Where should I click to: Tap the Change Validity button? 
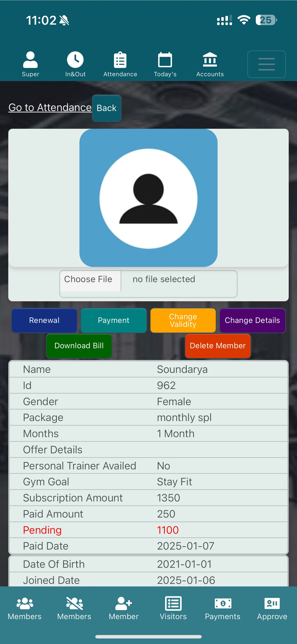coord(183,320)
